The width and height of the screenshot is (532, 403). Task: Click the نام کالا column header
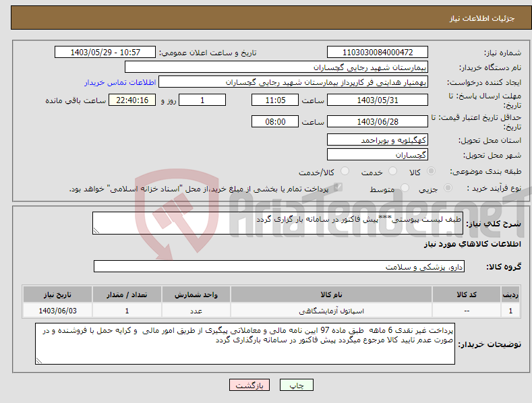click(x=331, y=294)
